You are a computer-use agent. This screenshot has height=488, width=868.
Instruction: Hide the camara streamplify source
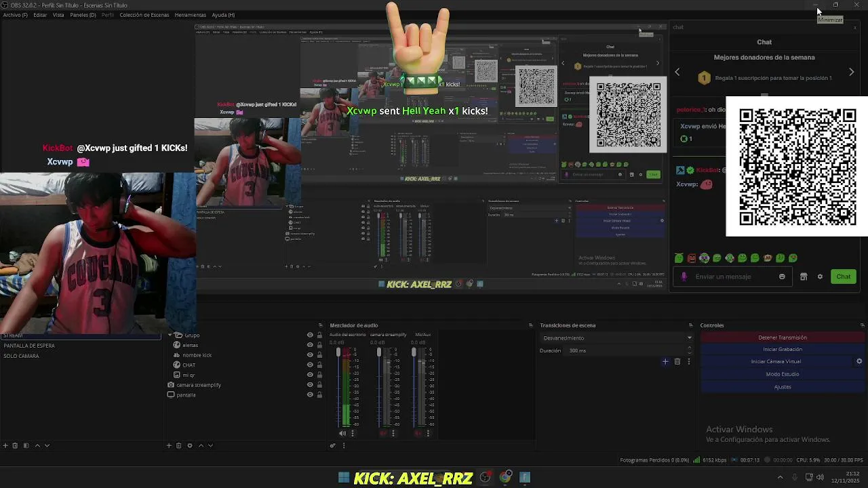coord(310,384)
